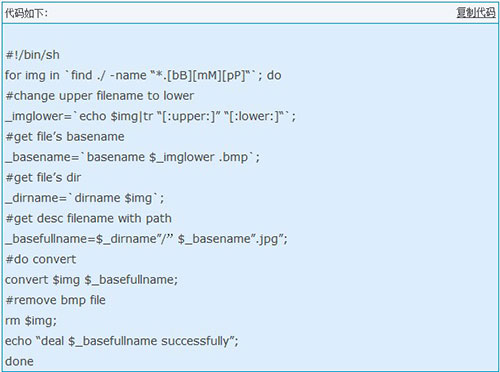Image resolution: width=500 pixels, height=372 pixels.
Task: Click the _imglower assignment line
Action: [150, 116]
